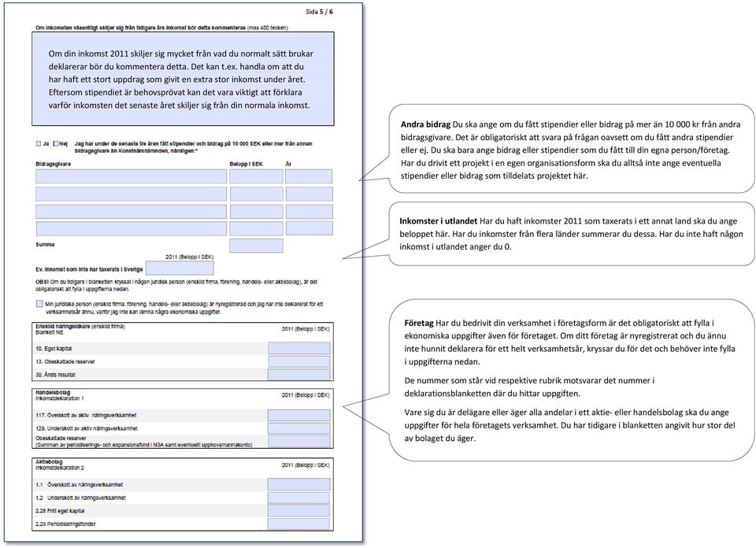Viewport: 756px width, 548px height.
Task: Click the 'Belopp i SEK' column header
Action: [246, 164]
